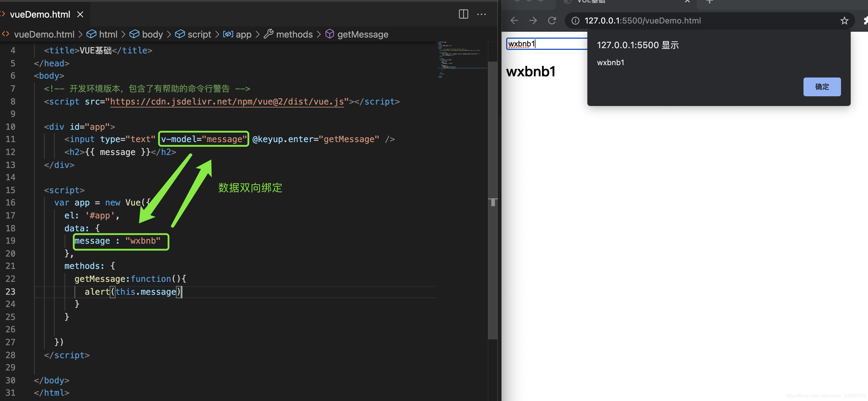Click the app breadcrumb segment

(243, 34)
